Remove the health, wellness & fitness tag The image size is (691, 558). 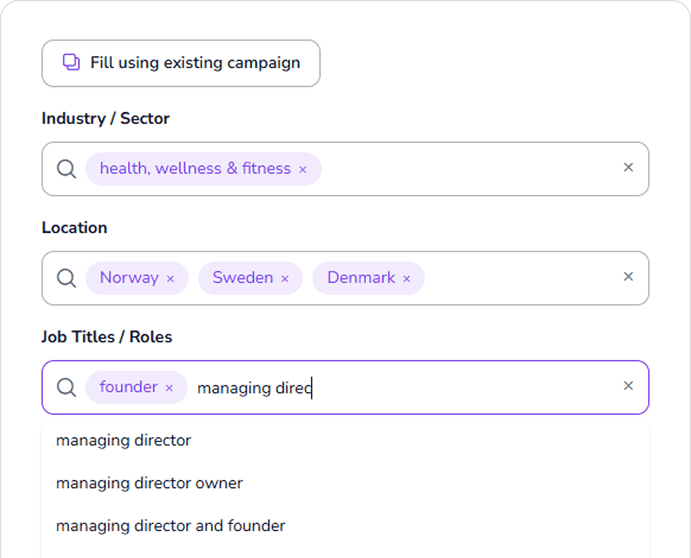point(303,169)
